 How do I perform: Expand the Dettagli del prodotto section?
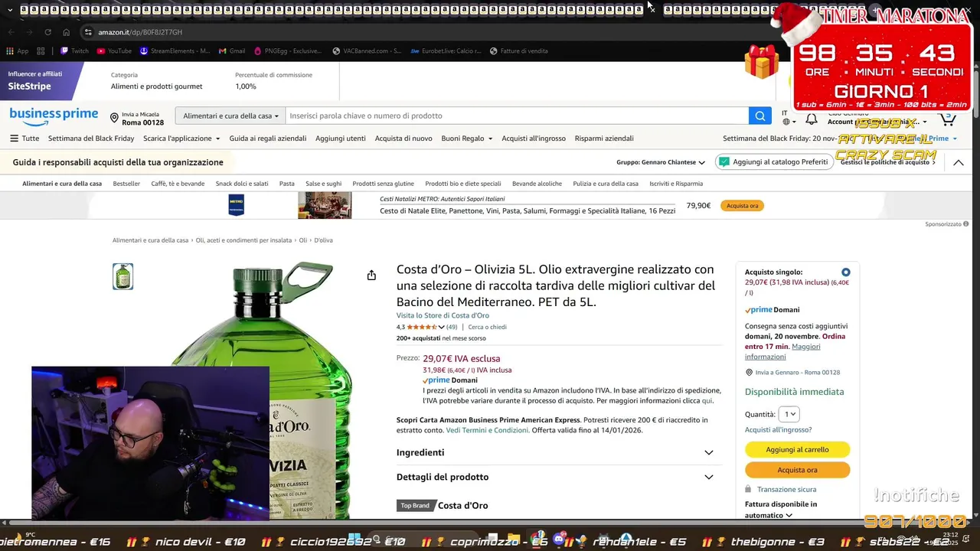(x=558, y=477)
